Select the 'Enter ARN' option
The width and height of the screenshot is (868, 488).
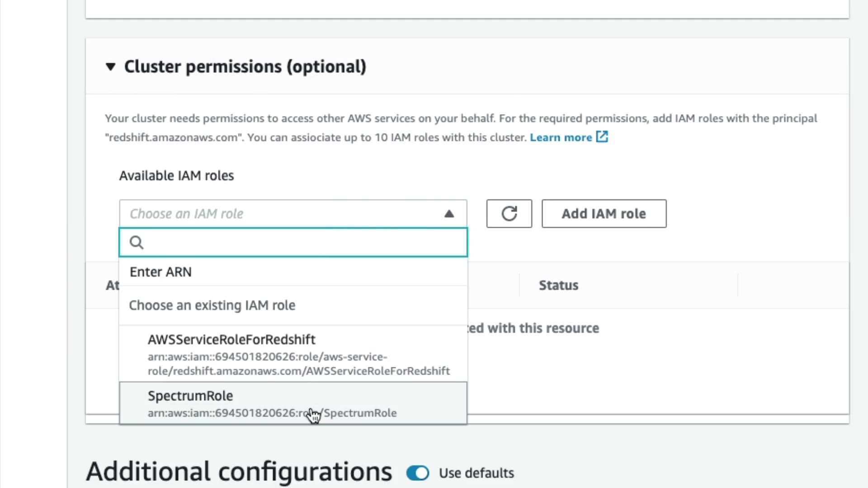[x=160, y=272]
